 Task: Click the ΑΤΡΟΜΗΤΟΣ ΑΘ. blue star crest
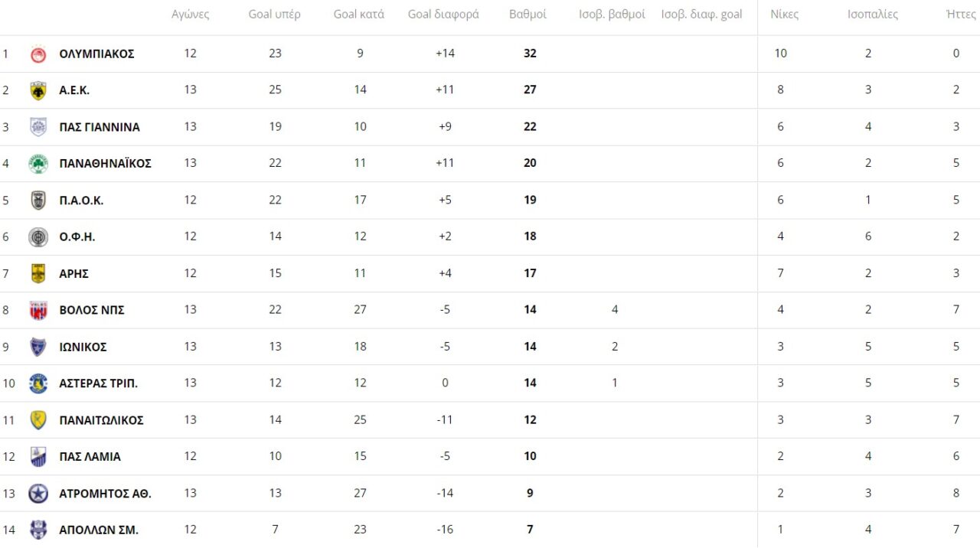(x=38, y=494)
